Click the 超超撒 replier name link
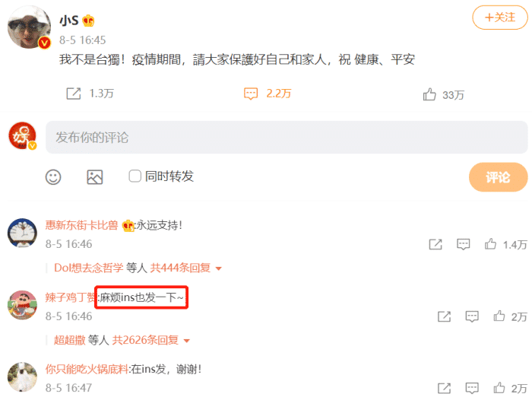This screenshot has height=397, width=532. pos(70,340)
